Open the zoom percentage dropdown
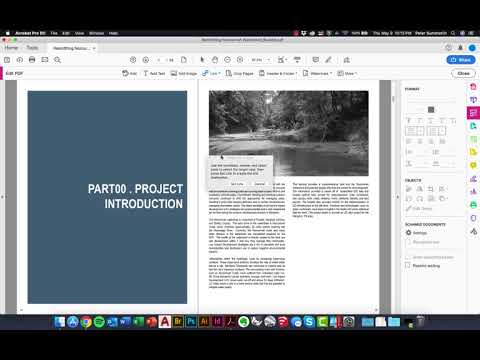The height and width of the screenshot is (360, 480). (260, 60)
